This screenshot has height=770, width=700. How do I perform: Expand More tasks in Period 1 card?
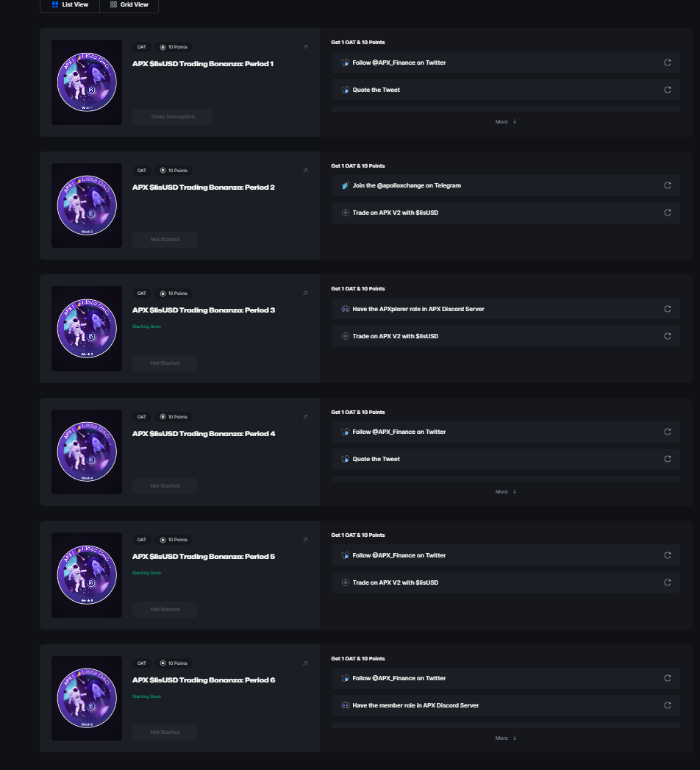505,122
